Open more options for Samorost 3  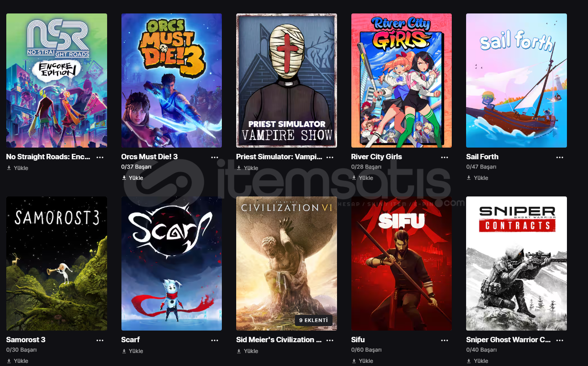tap(100, 340)
